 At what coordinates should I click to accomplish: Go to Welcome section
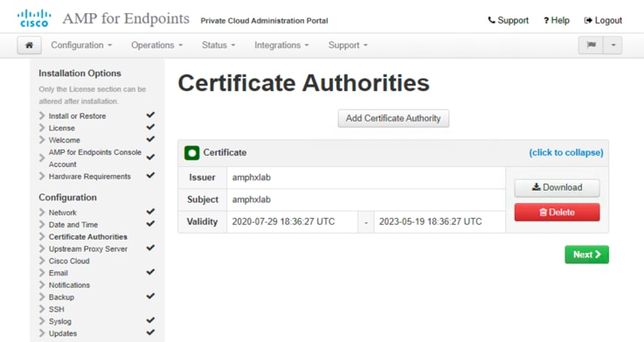(x=65, y=140)
